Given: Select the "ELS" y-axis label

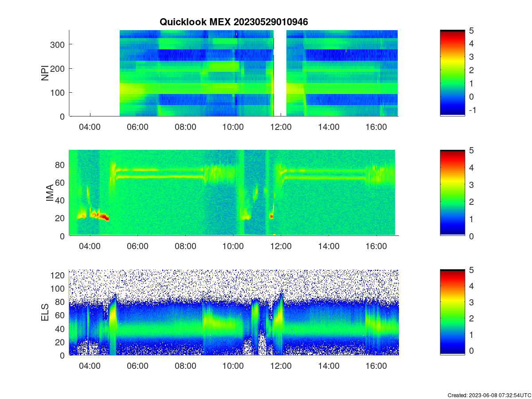Looking at the screenshot, I should [x=45, y=313].
